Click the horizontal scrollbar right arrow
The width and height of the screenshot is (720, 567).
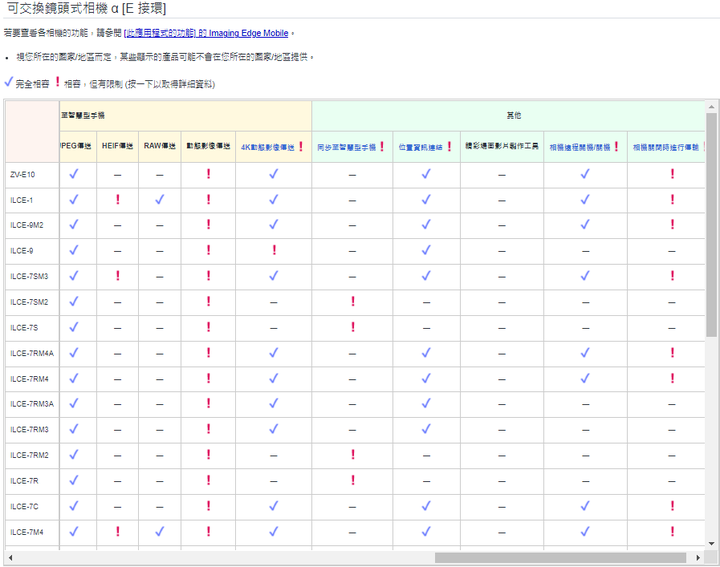698,558
